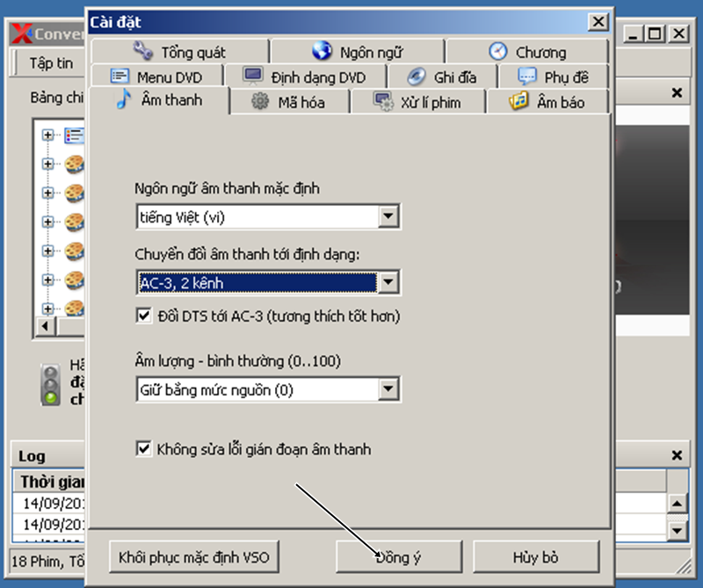This screenshot has height=588, width=703.
Task: Click the wrench icon on Tổng quát tab
Action: click(143, 51)
